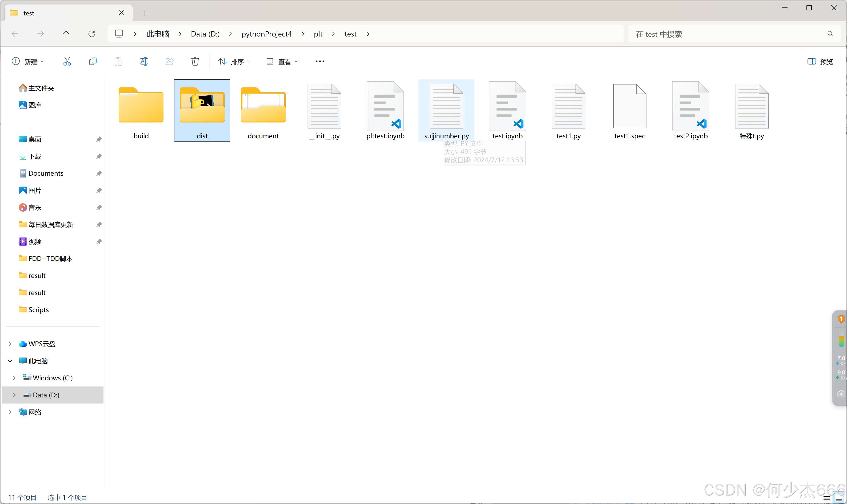Image resolution: width=847 pixels, height=504 pixels.
Task: Go up one folder level arrow
Action: click(66, 34)
